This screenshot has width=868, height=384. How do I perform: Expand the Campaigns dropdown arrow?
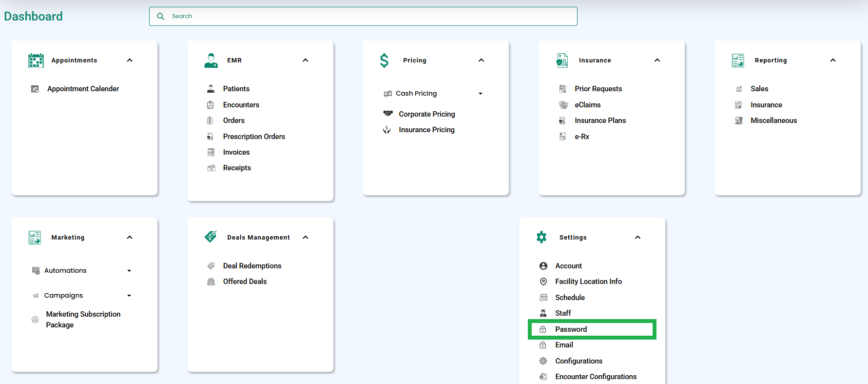pos(129,296)
